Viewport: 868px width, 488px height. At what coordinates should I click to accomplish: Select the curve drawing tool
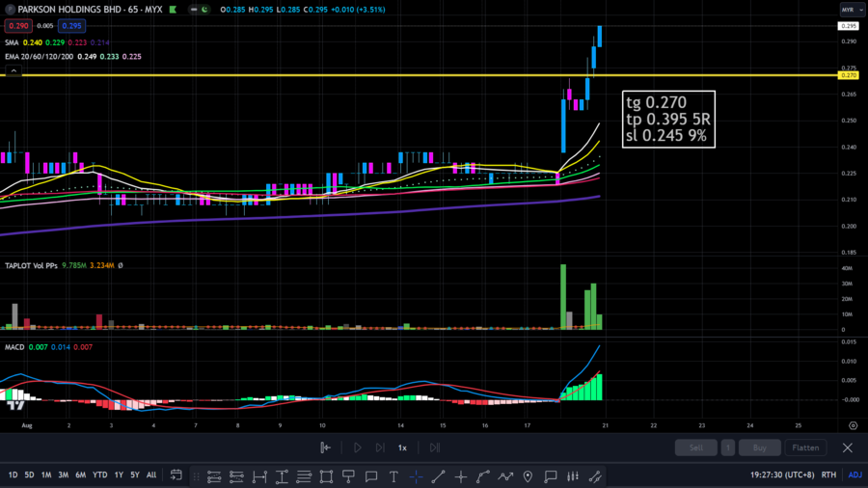tap(483, 476)
